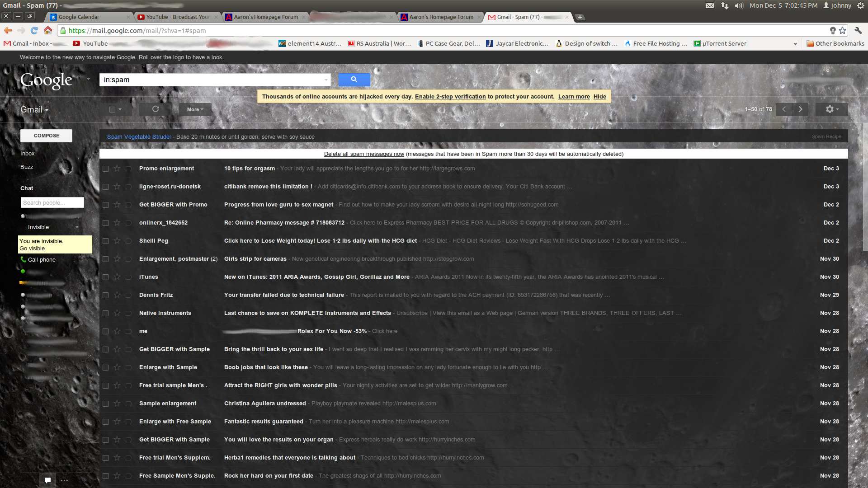Screen dimensions: 868x488
Task: Click the browser back arrow
Action: point(8,30)
